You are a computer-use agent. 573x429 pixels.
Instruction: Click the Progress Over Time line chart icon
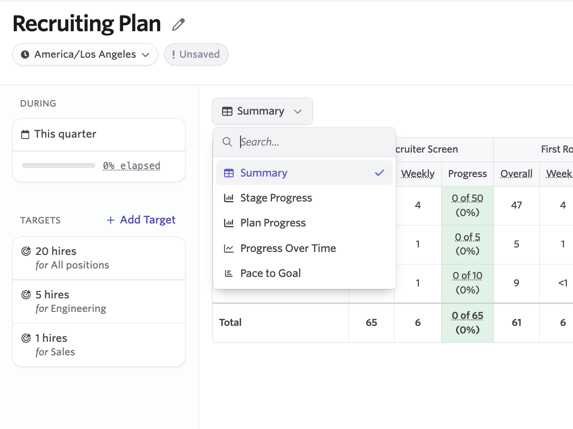(x=228, y=248)
